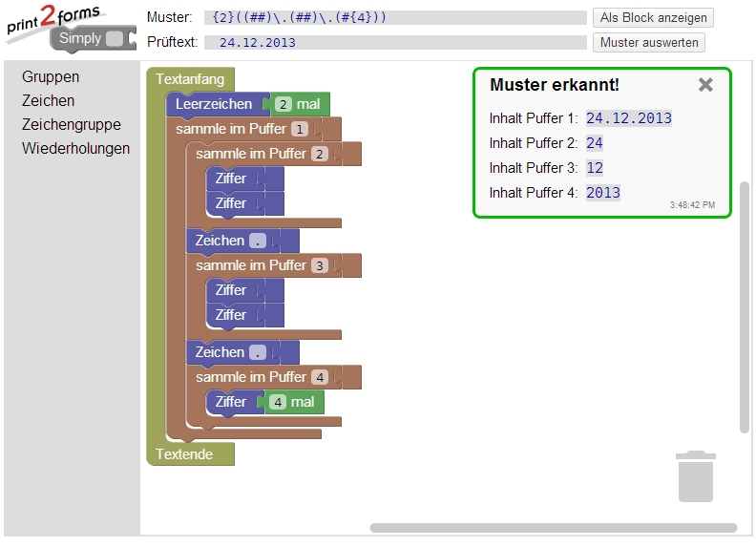Click the horizontal workspace scrollbar
Image resolution: width=756 pixels, height=547 pixels.
(554, 528)
